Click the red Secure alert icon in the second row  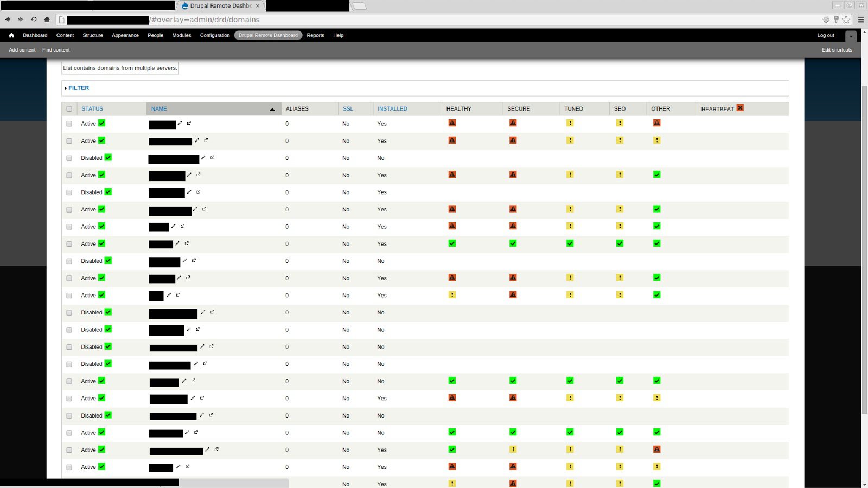[513, 140]
